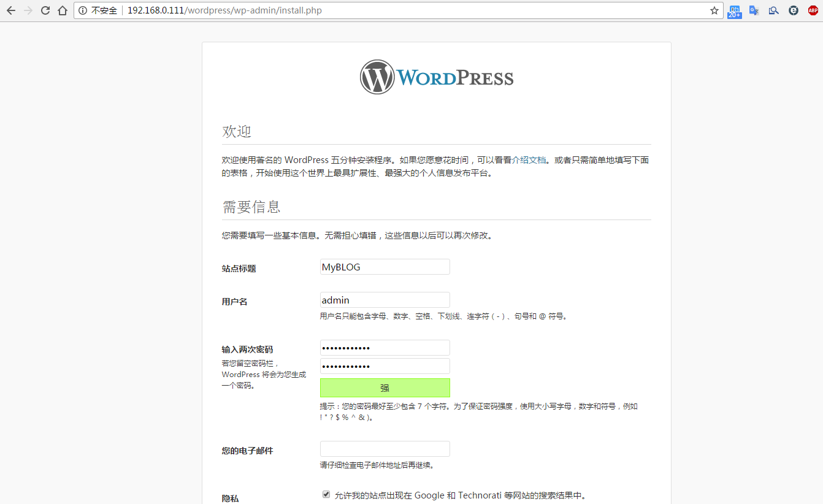Click the username allowed characters hint text
Image resolution: width=823 pixels, height=504 pixels.
(x=445, y=316)
